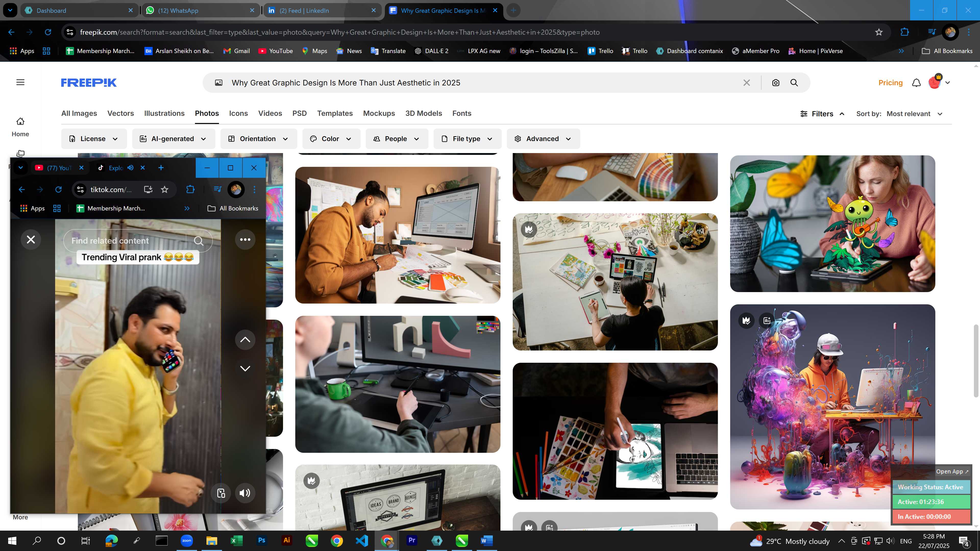The width and height of the screenshot is (980, 551).
Task: Switch to Illustrations tab
Action: (x=164, y=113)
